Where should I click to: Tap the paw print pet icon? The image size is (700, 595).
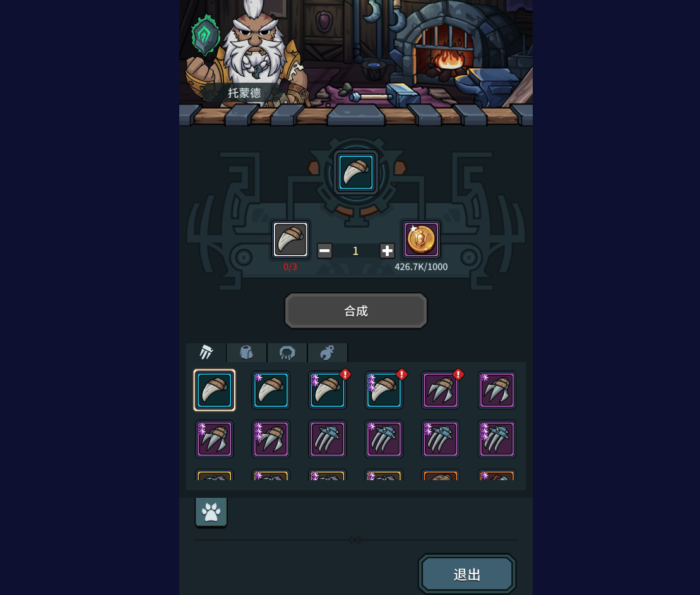[211, 512]
